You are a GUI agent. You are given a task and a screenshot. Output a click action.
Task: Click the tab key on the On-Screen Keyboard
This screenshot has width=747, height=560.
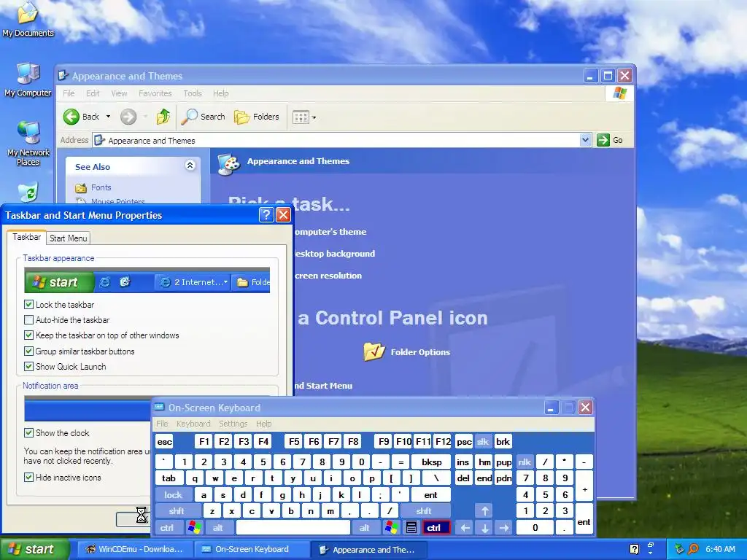tap(169, 478)
